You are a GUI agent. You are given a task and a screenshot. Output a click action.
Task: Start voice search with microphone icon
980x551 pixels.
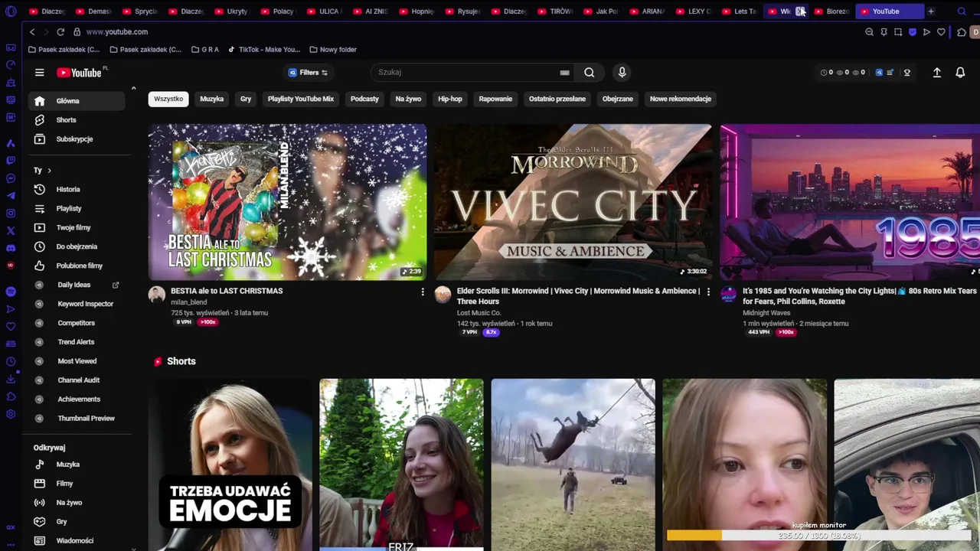pos(622,72)
